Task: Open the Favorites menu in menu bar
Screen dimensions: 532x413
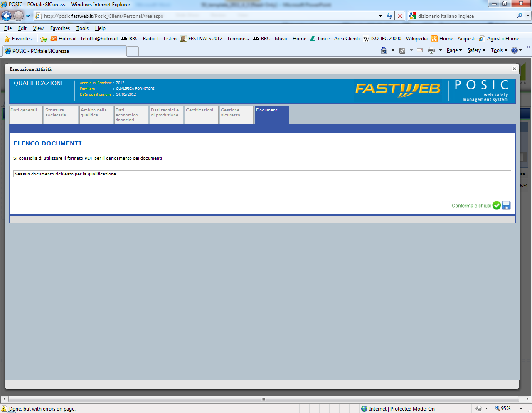Action: pos(60,28)
